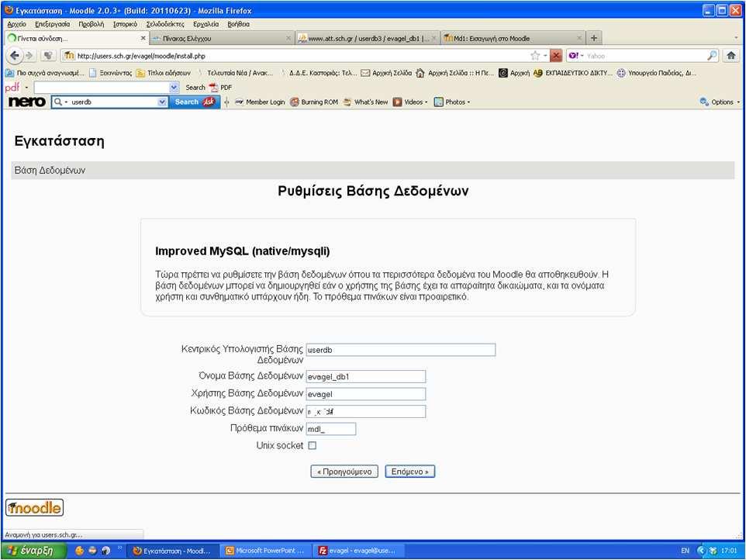
Task: Click the stop loading X icon
Action: coord(556,56)
